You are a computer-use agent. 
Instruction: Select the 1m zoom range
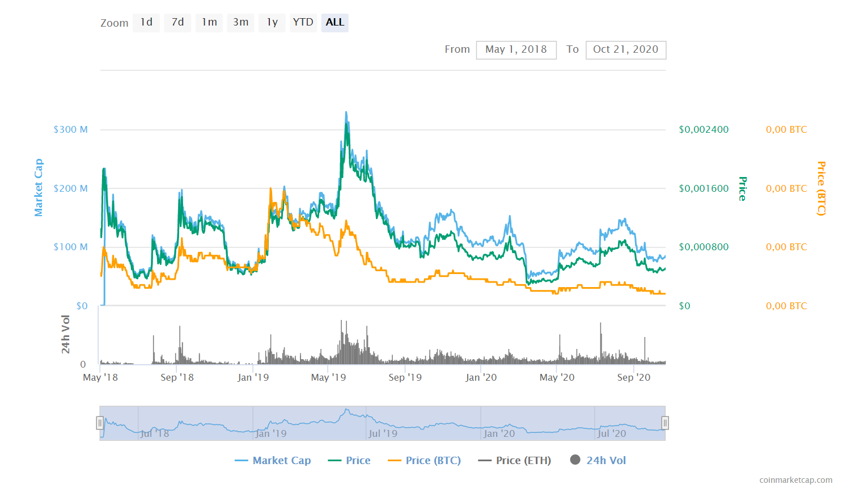(209, 22)
